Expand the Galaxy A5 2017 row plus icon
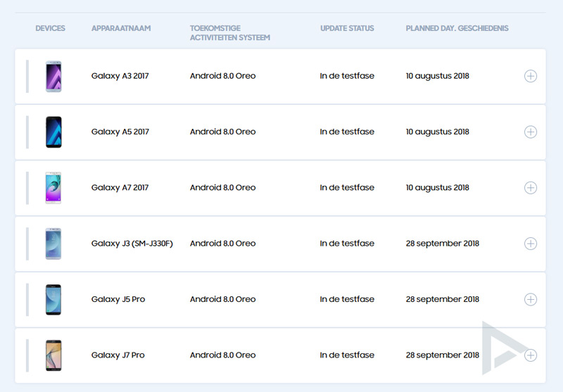 point(531,132)
